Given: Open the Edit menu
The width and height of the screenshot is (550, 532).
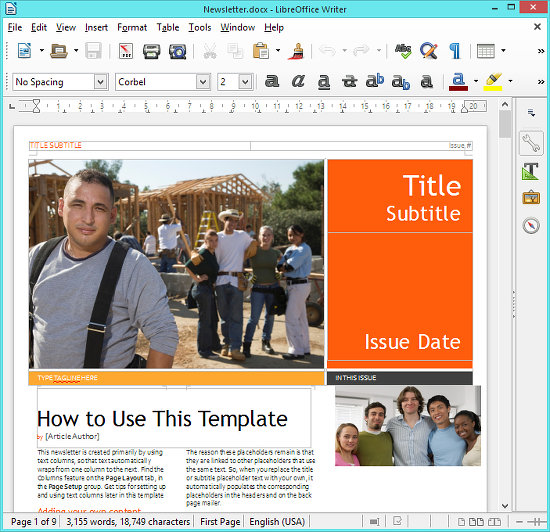Looking at the screenshot, I should [39, 27].
